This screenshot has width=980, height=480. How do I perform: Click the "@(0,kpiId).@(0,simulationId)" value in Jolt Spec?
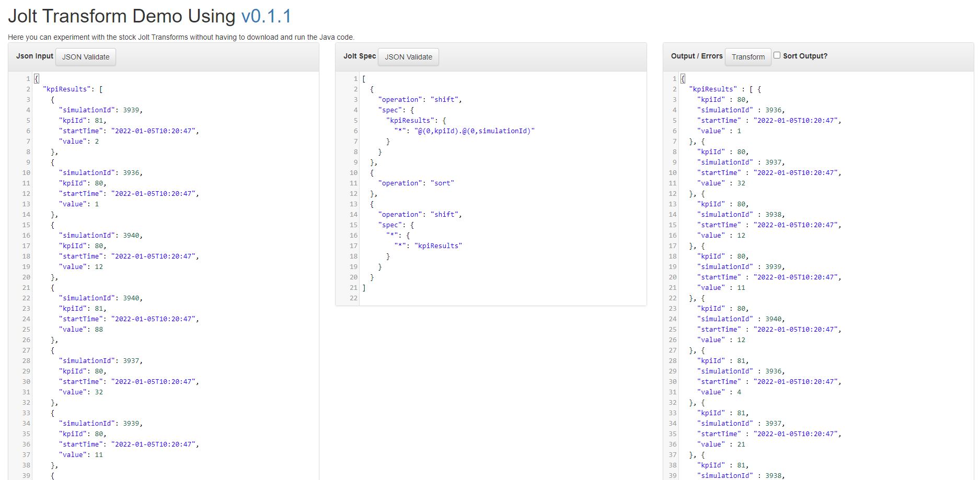pos(475,131)
